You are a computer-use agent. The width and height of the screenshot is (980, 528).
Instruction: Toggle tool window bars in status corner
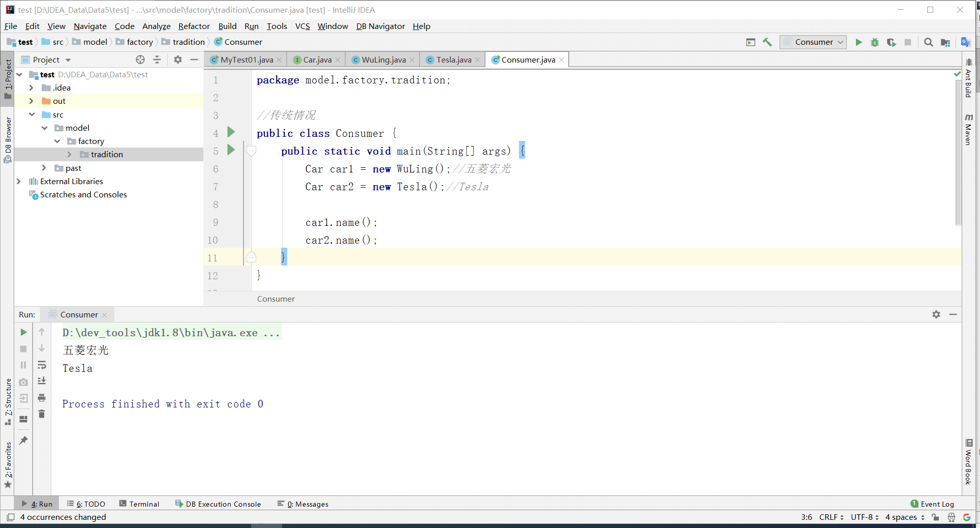pyautogui.click(x=10, y=517)
